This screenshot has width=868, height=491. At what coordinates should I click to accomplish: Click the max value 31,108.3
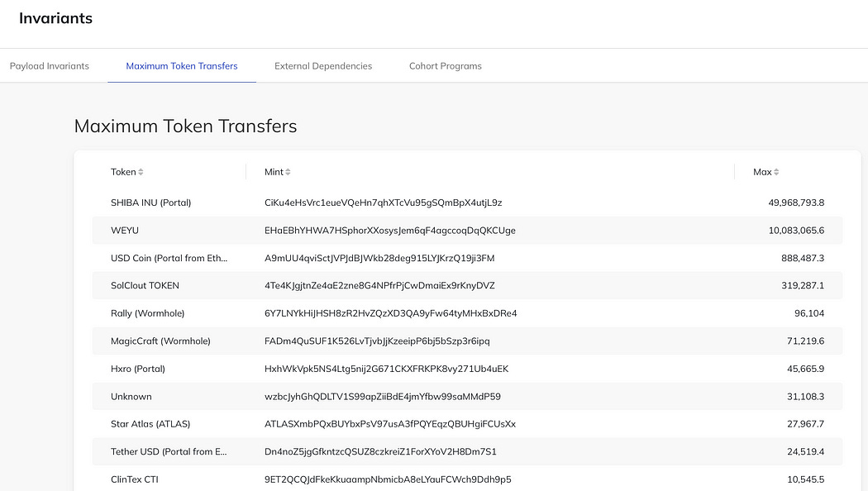(x=805, y=396)
